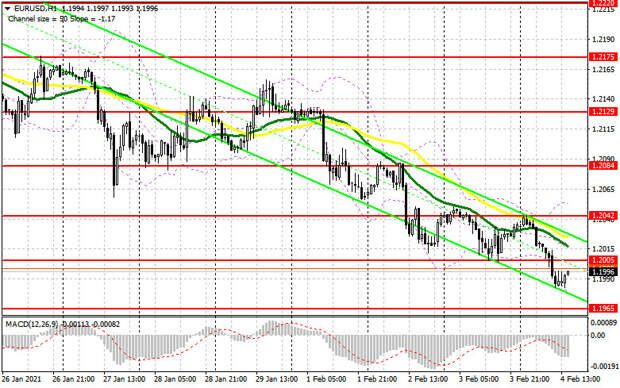Viewport: 620px width, 388px height.
Task: Select the 1.2005 level price label
Action: click(x=603, y=260)
